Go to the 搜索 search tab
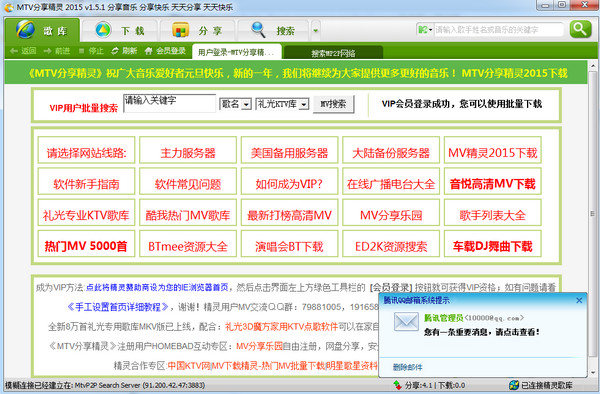Screen dimensions: 600x394 click(273, 30)
